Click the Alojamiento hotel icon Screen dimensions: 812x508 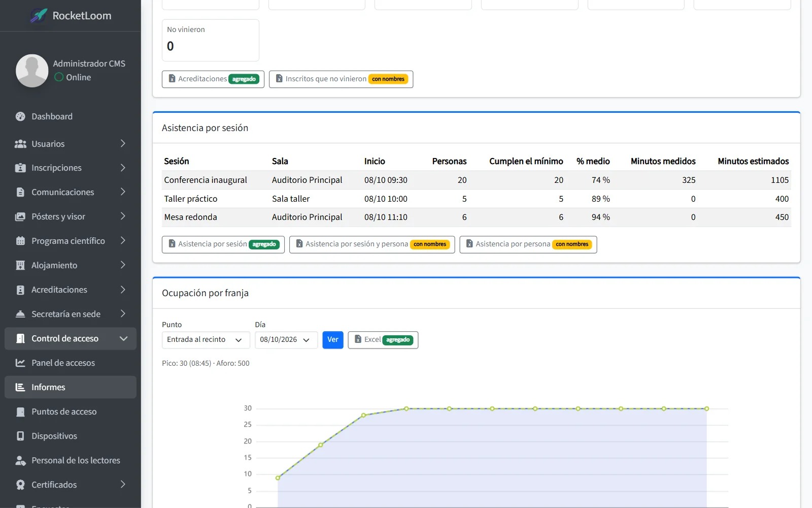20,265
